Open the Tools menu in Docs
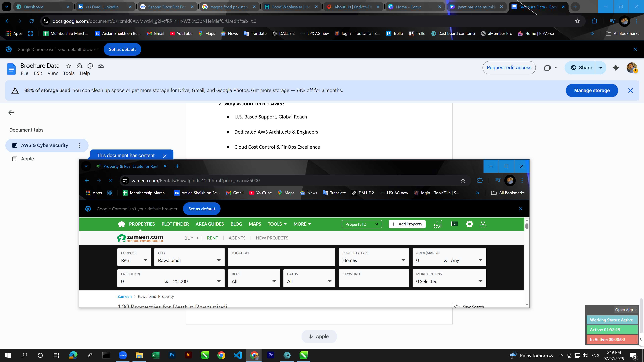 click(x=69, y=73)
